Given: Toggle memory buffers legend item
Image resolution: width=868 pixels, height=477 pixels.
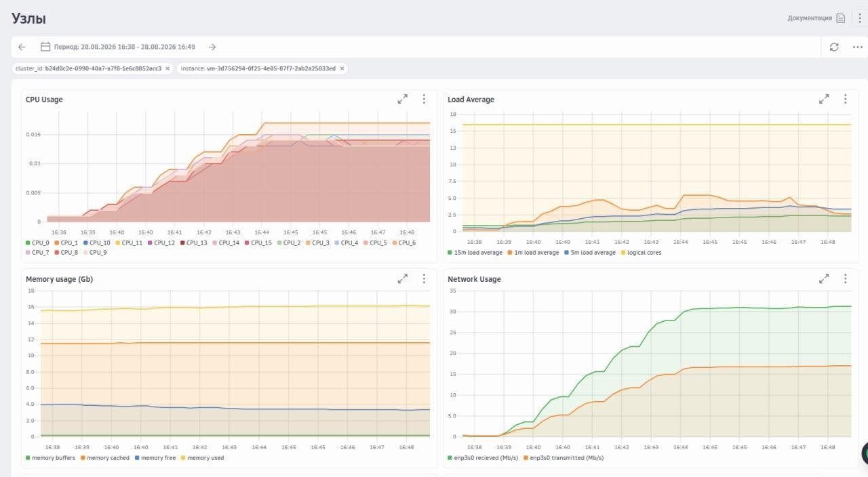Looking at the screenshot, I should click(51, 457).
